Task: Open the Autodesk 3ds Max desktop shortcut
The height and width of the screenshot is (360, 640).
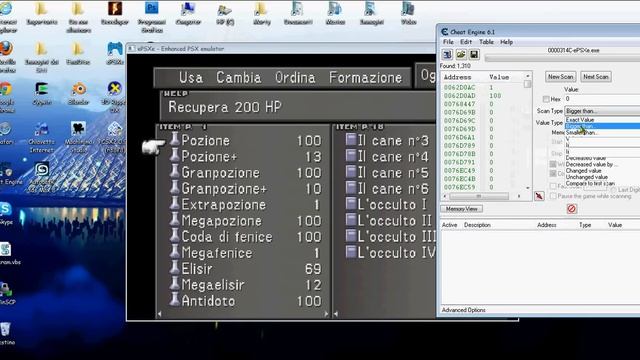Action: [41, 176]
